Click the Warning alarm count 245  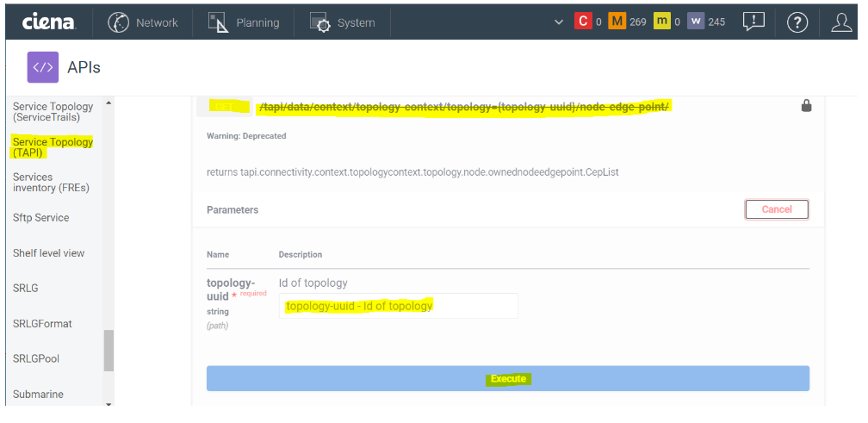tap(716, 22)
